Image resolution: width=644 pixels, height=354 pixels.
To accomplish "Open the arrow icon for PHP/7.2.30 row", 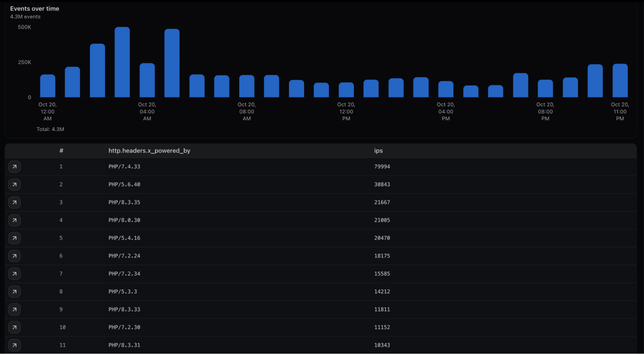I will point(14,328).
